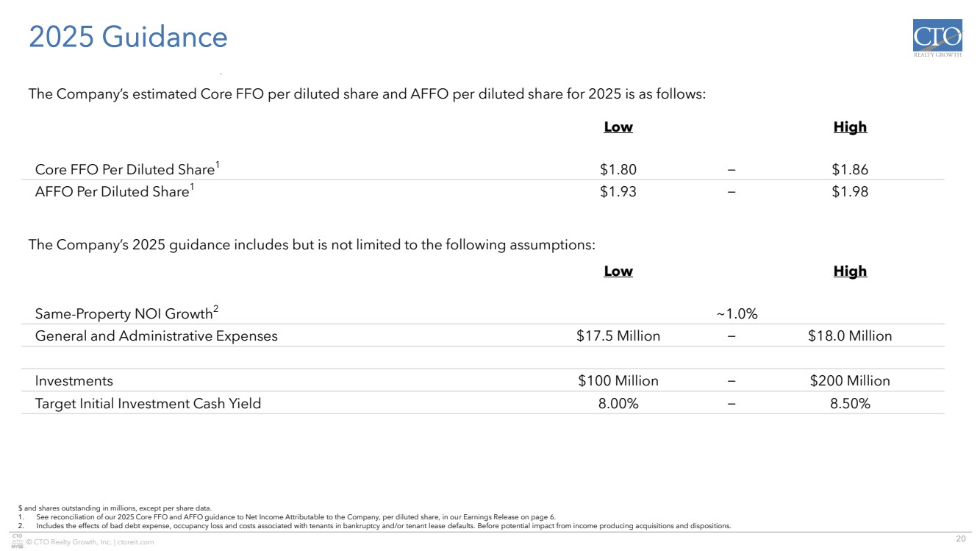This screenshot has width=980, height=551.
Task: Click the page number 20
Action: [960, 540]
